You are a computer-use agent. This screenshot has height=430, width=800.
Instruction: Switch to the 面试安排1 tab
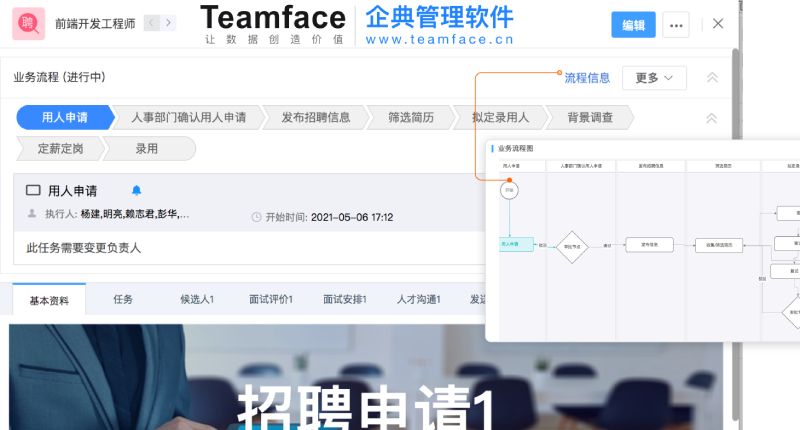click(x=345, y=299)
